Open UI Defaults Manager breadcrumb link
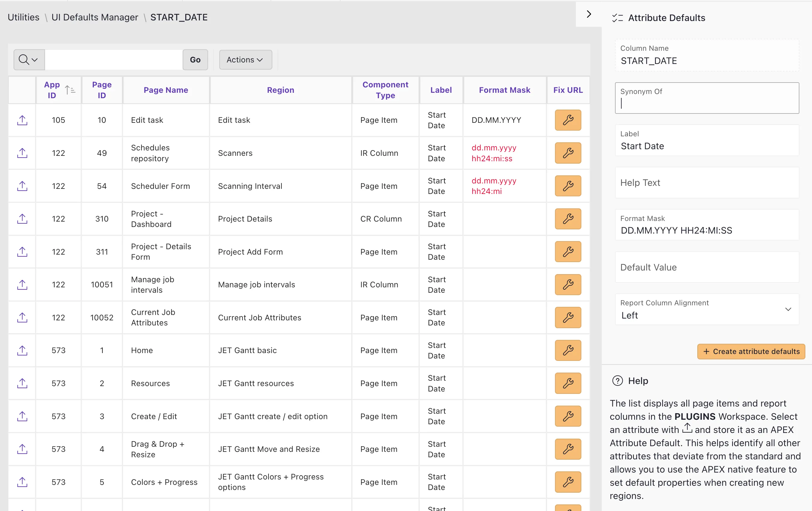This screenshot has width=812, height=511. [x=95, y=17]
